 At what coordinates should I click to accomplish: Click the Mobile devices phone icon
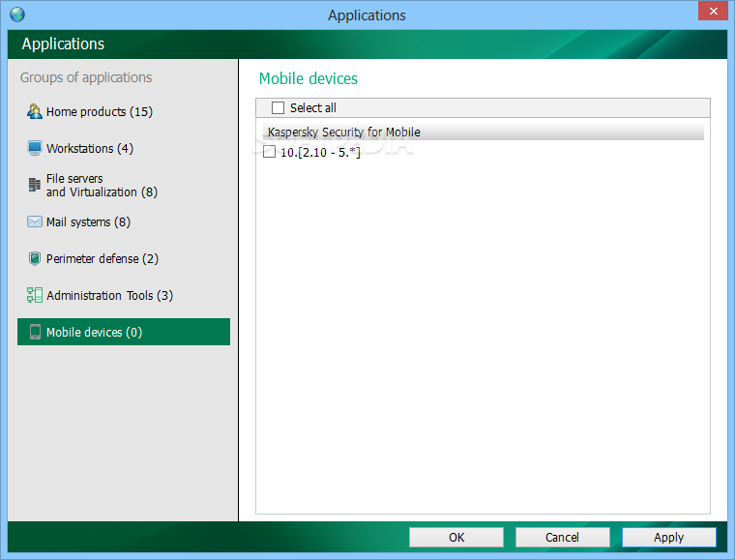point(35,332)
